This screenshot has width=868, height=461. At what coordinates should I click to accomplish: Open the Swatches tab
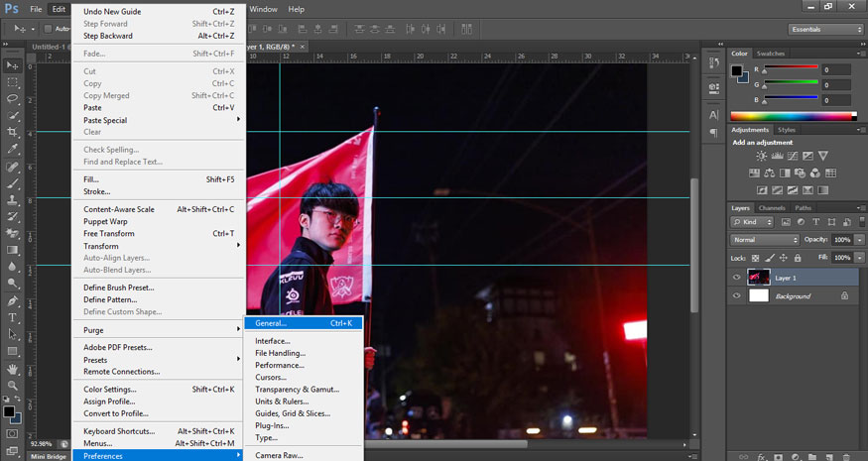[x=770, y=54]
